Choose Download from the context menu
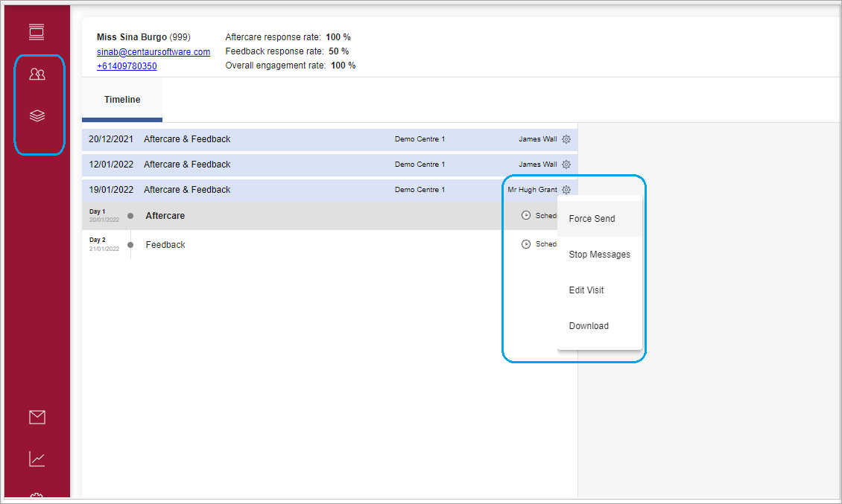 tap(589, 326)
